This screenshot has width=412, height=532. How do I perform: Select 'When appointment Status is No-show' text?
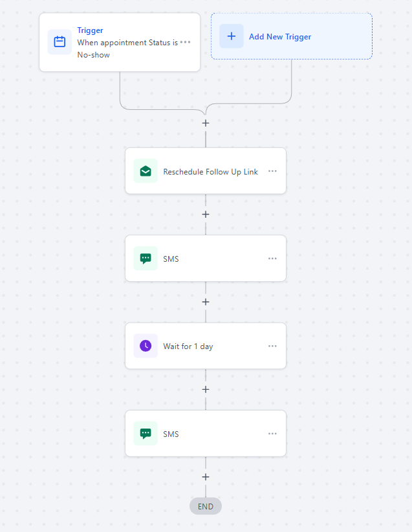pyautogui.click(x=127, y=48)
